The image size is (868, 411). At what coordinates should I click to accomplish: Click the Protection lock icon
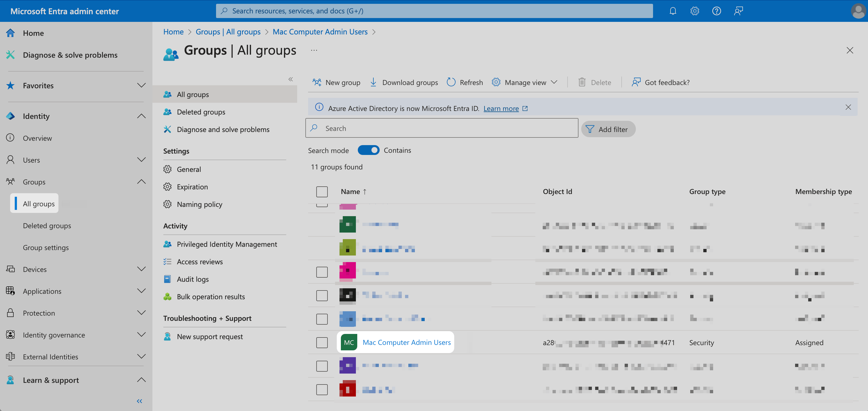pyautogui.click(x=10, y=313)
